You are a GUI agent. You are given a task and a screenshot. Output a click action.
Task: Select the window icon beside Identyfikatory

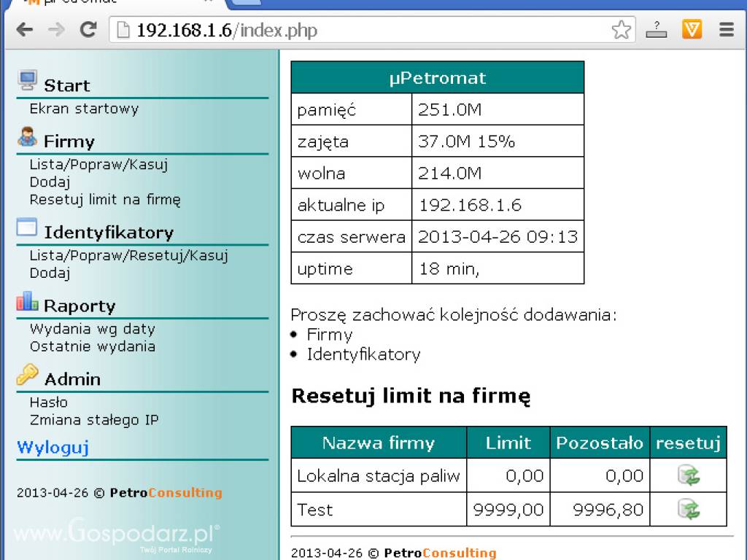point(27,227)
